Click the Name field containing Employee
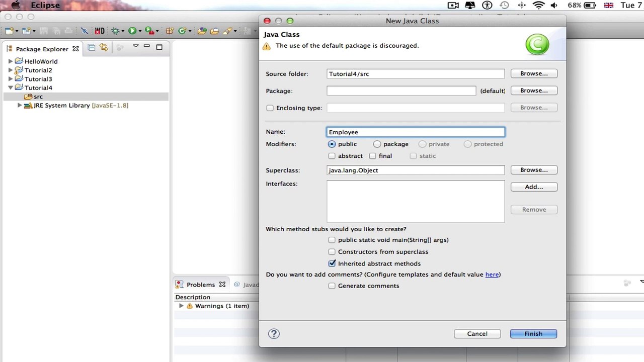 tap(416, 132)
